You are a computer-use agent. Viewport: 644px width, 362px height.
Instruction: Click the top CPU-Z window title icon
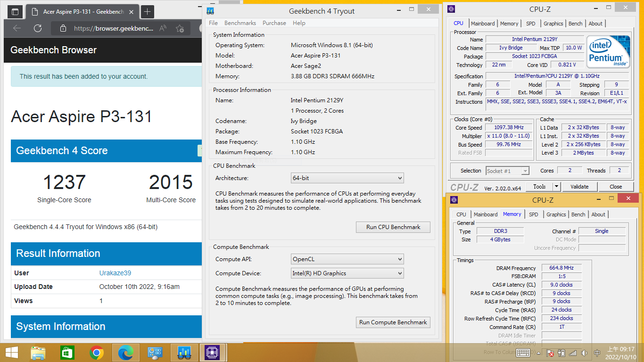pos(451,8)
